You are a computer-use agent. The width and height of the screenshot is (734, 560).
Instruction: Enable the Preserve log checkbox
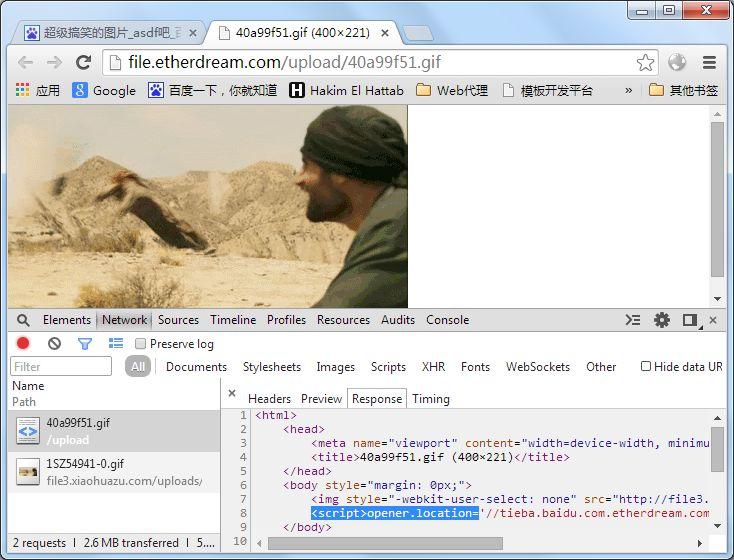click(x=140, y=344)
